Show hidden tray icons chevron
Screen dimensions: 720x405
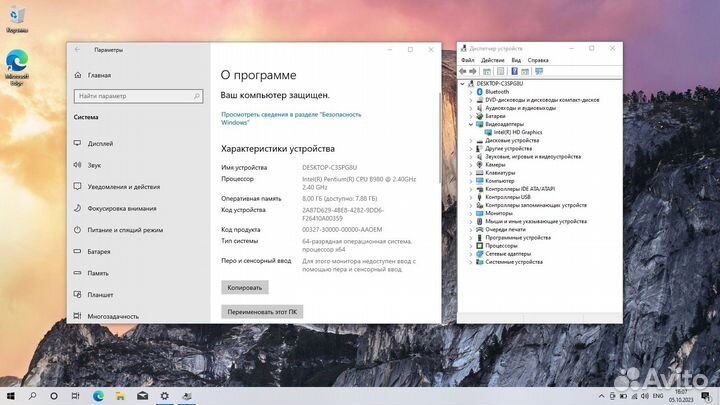pyautogui.click(x=602, y=396)
